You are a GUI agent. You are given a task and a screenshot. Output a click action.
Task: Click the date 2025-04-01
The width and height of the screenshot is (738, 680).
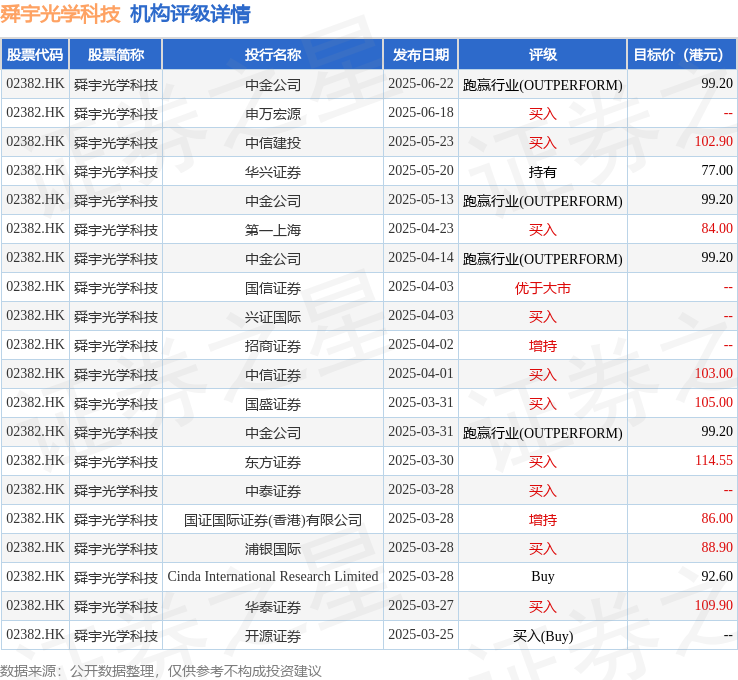point(421,373)
